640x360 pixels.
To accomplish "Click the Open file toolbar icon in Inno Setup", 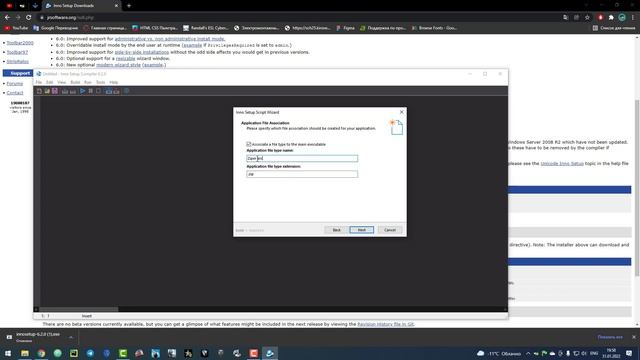I will [x=47, y=91].
